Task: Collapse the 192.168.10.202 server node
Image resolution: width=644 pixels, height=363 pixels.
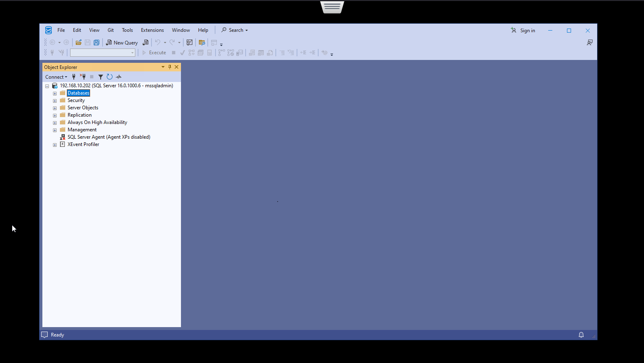Action: 47,86
